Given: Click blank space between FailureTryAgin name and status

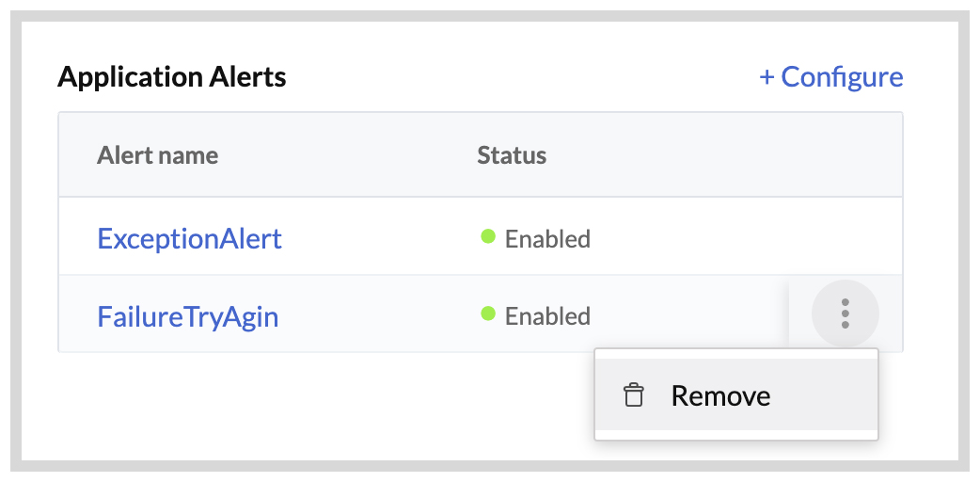Looking at the screenshot, I should click(x=376, y=315).
